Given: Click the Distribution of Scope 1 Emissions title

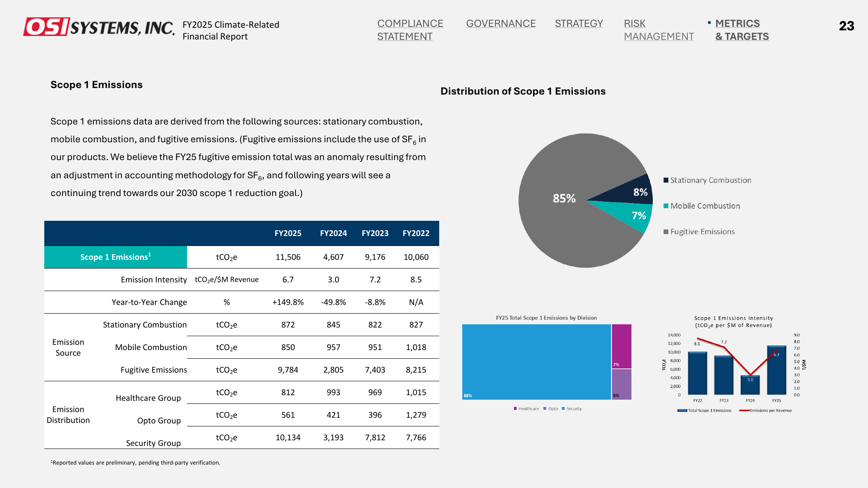Looking at the screenshot, I should point(523,91).
